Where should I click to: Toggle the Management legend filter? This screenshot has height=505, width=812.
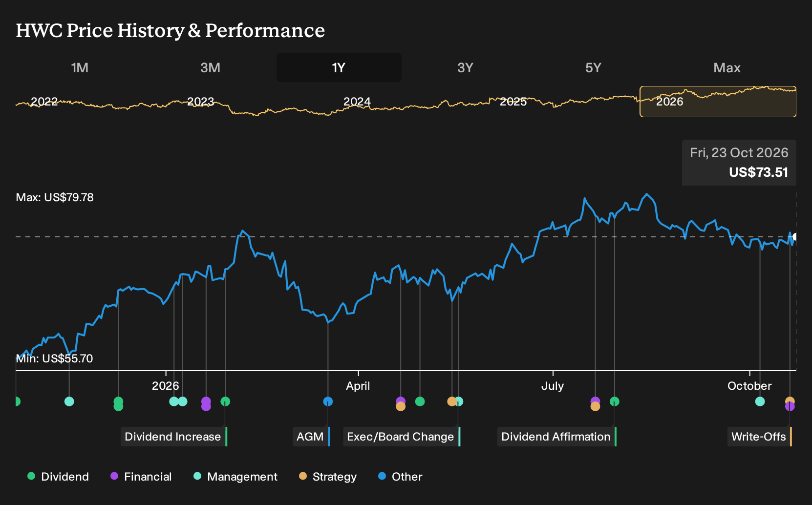tap(235, 477)
